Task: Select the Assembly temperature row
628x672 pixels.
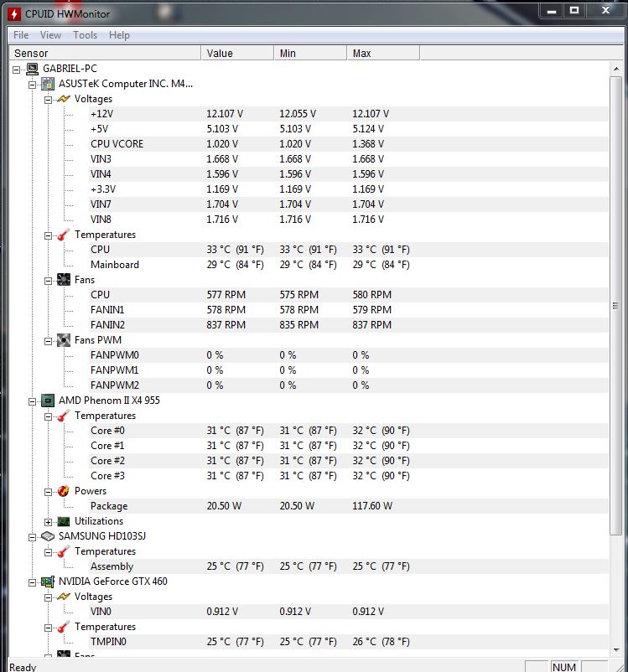Action: (348, 566)
